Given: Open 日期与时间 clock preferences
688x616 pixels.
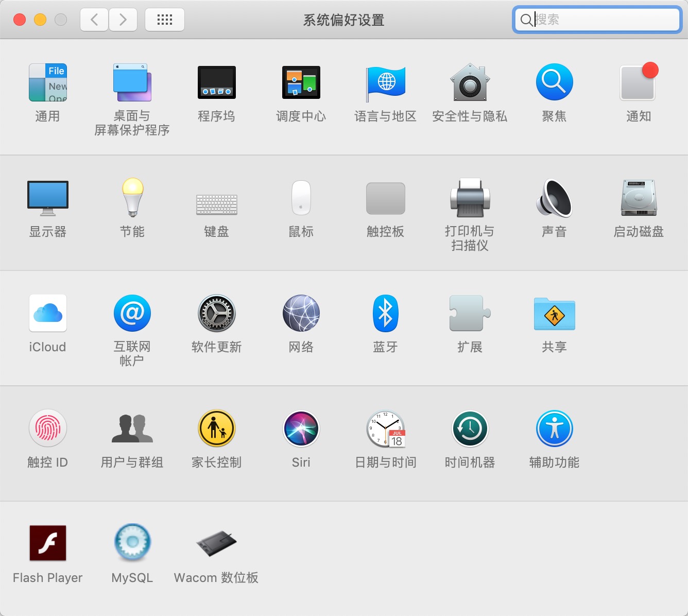Looking at the screenshot, I should click(x=386, y=429).
